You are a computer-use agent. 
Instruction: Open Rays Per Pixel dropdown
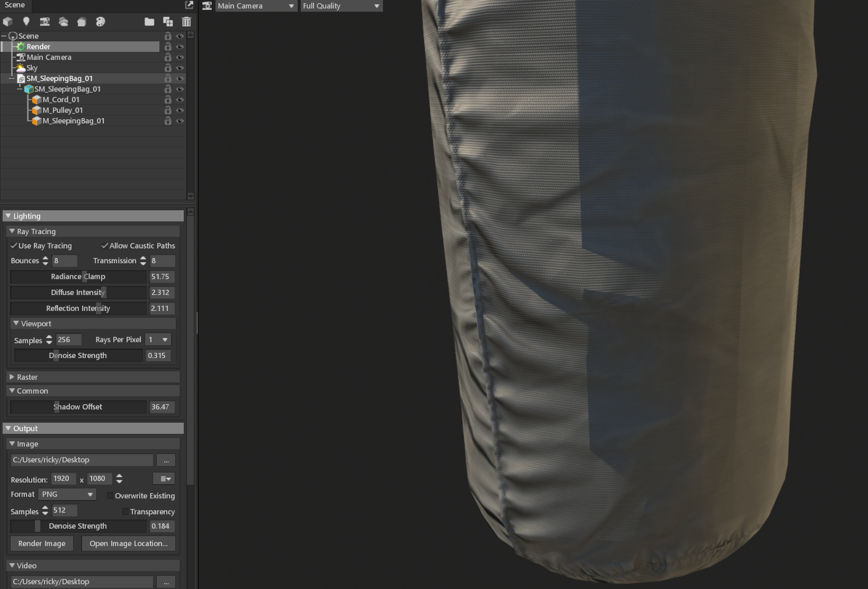point(158,340)
